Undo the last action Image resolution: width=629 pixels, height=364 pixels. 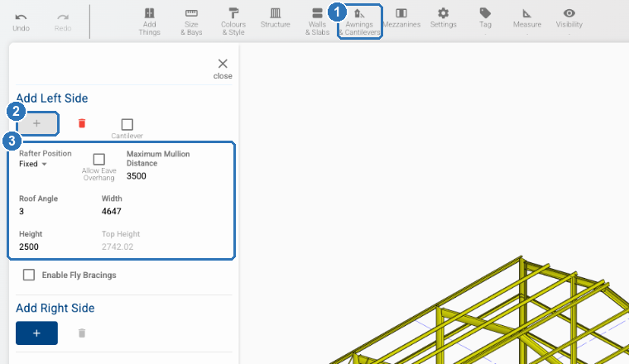(x=21, y=22)
